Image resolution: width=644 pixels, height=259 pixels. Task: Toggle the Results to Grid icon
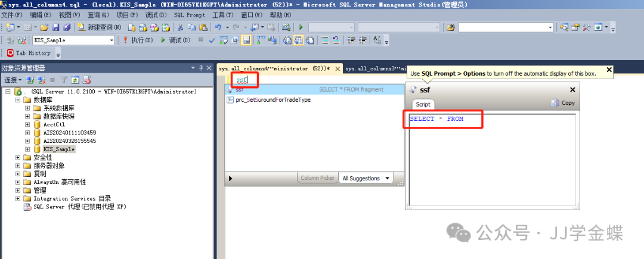[x=299, y=40]
